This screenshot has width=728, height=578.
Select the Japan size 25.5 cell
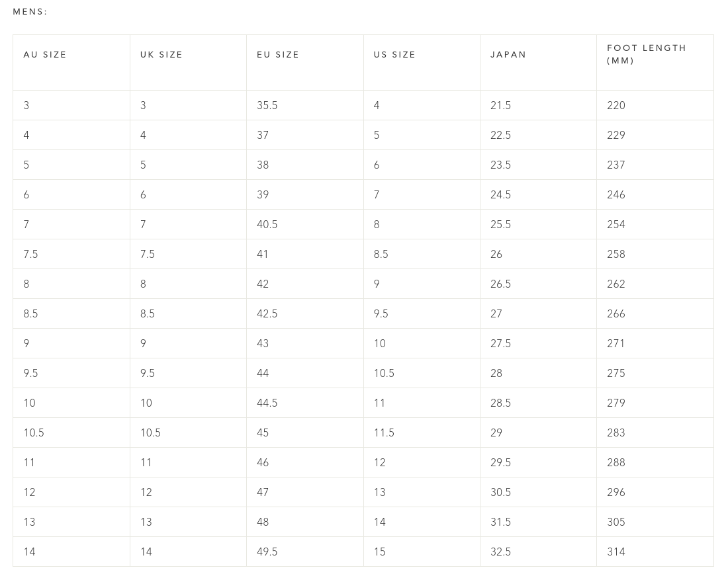point(500,224)
